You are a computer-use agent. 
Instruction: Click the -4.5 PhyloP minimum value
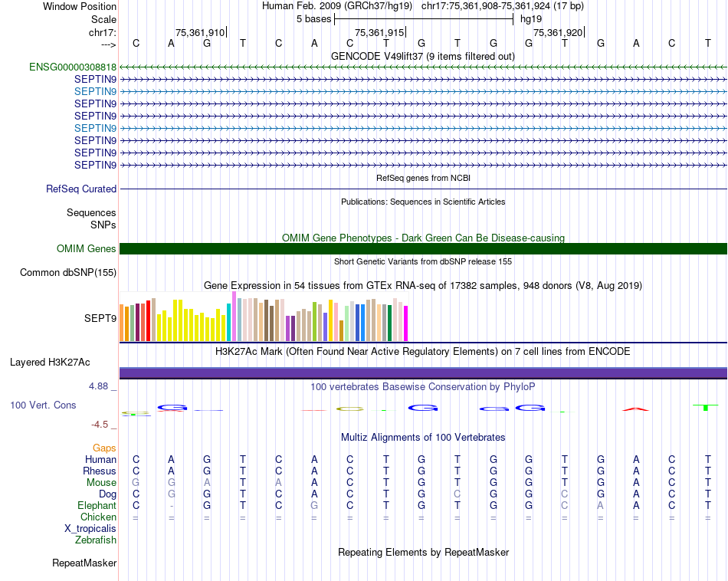click(x=100, y=425)
